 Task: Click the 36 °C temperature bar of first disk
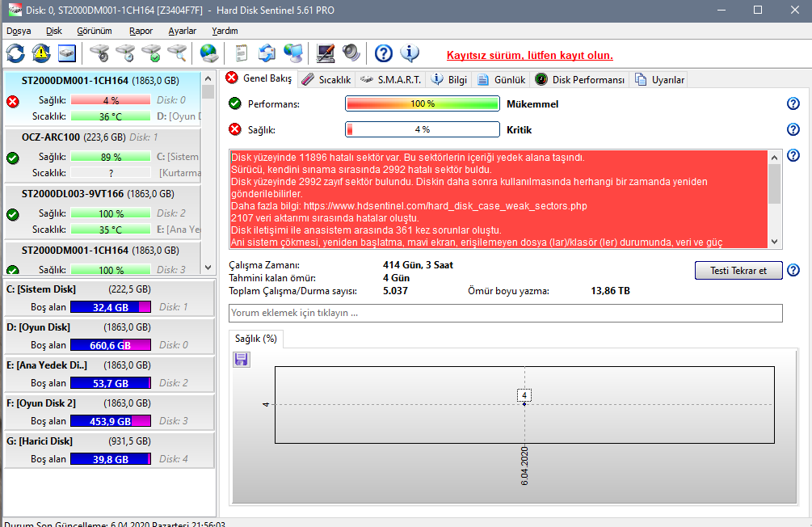tap(111, 116)
